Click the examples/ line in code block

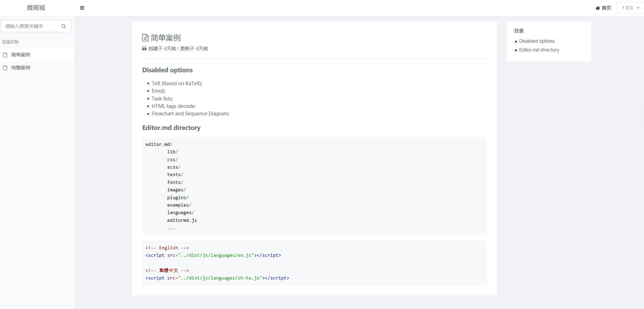click(x=179, y=205)
